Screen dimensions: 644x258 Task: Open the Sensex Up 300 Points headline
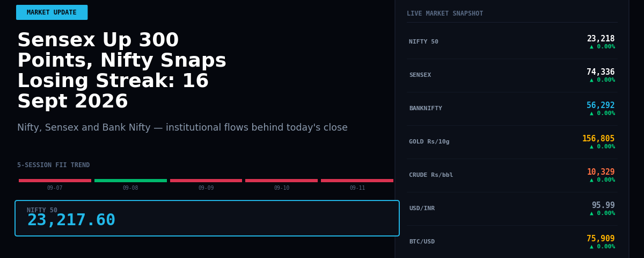click(122, 71)
